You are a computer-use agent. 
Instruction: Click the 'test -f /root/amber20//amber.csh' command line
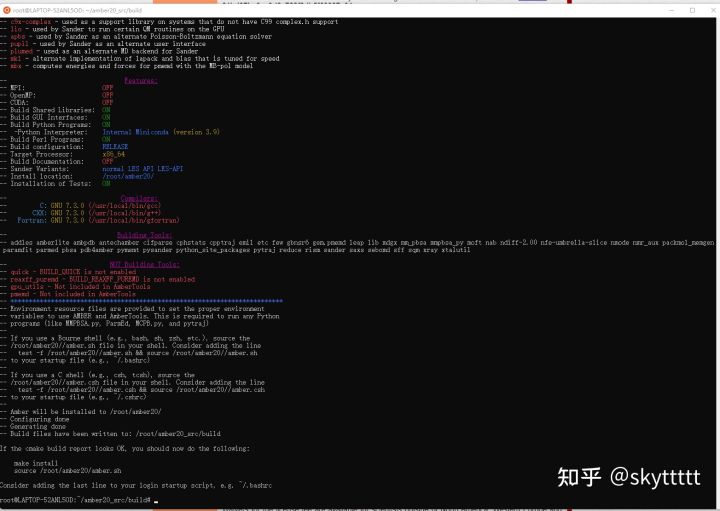(x=141, y=389)
